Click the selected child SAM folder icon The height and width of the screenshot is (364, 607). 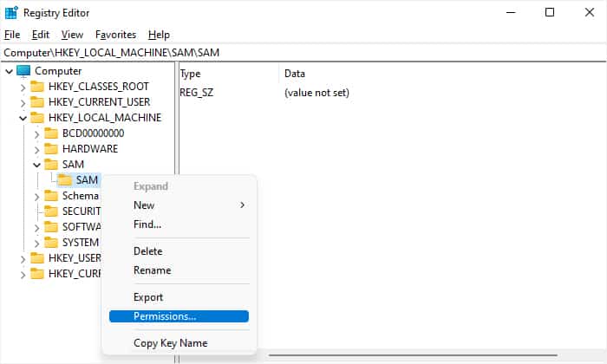coord(65,180)
